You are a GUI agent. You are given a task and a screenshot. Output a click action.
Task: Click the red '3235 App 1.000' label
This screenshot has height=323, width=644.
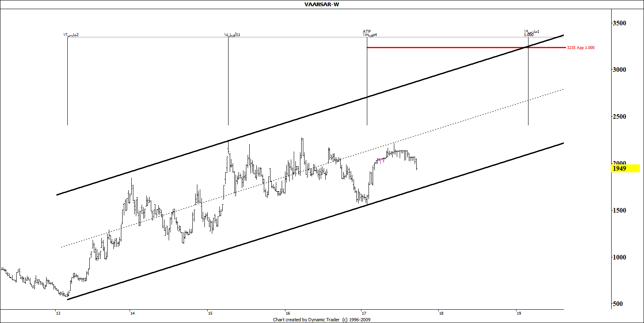[x=580, y=48]
